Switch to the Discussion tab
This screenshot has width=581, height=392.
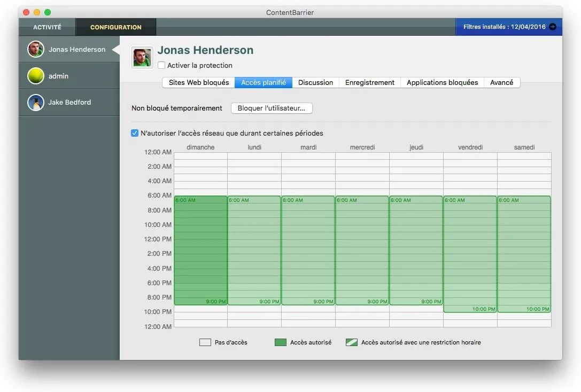pos(315,82)
